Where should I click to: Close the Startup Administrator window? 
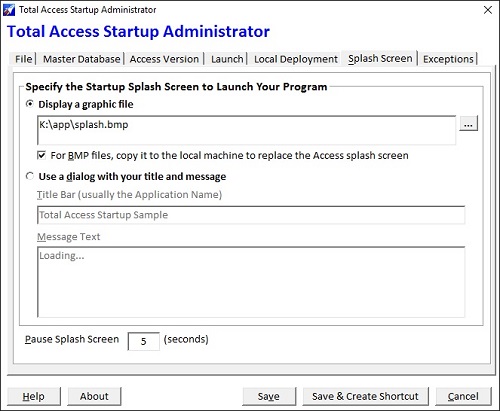click(x=488, y=10)
